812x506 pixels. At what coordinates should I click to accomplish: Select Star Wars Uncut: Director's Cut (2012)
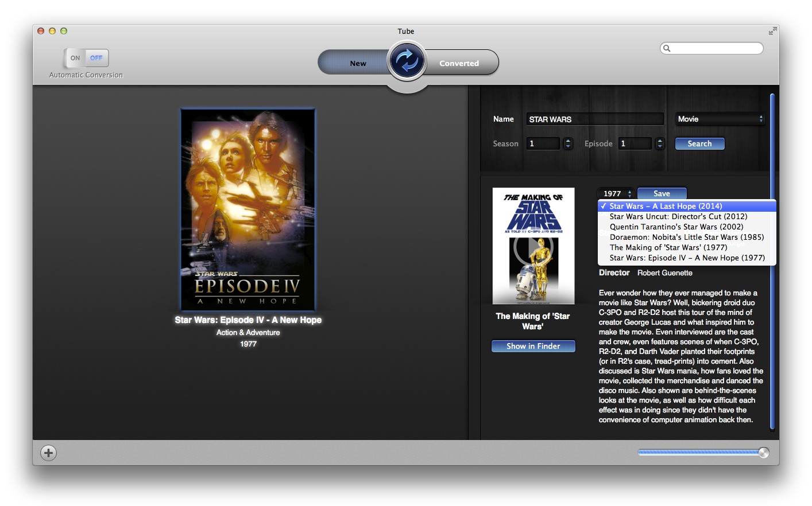click(687, 216)
